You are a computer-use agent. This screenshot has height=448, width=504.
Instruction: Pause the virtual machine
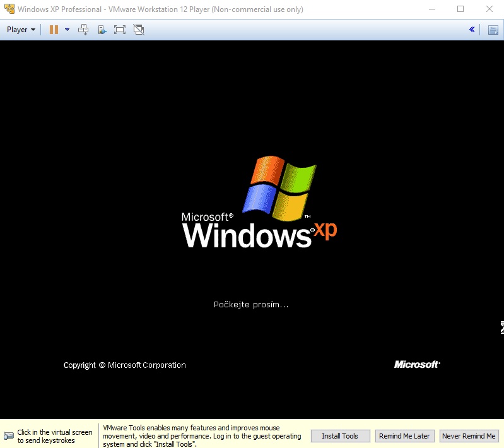click(54, 30)
